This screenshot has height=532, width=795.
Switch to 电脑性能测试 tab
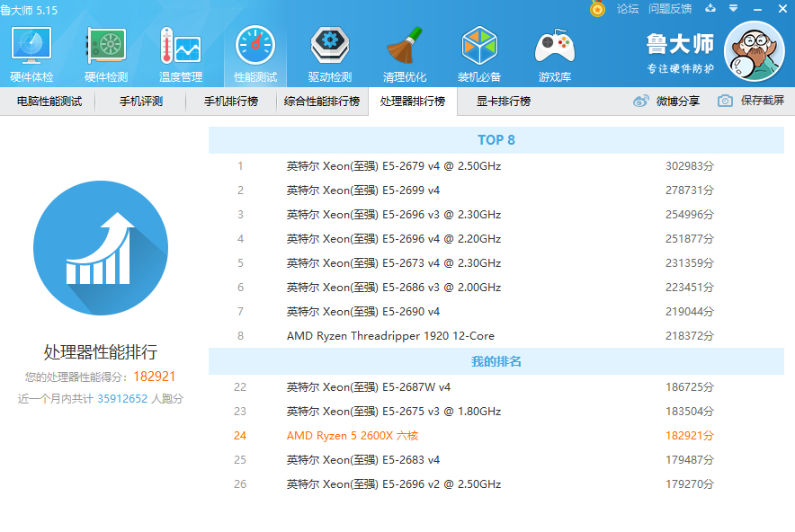49,102
